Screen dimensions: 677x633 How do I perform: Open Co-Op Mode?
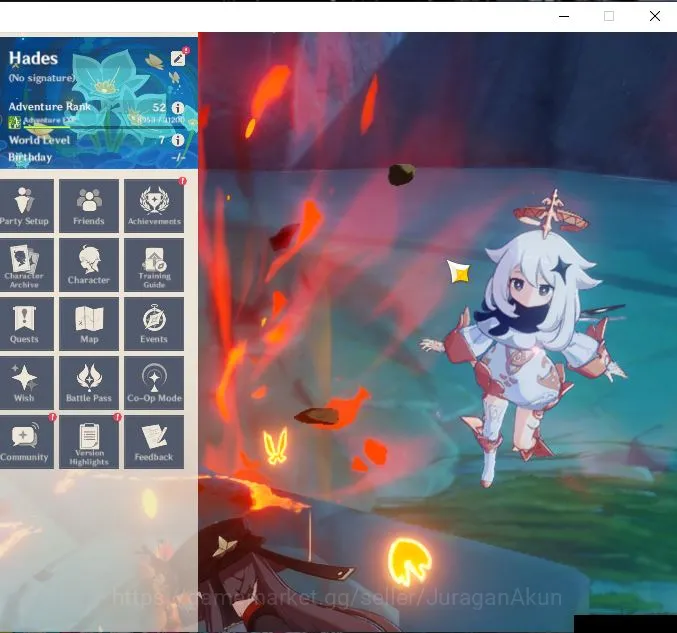click(154, 383)
